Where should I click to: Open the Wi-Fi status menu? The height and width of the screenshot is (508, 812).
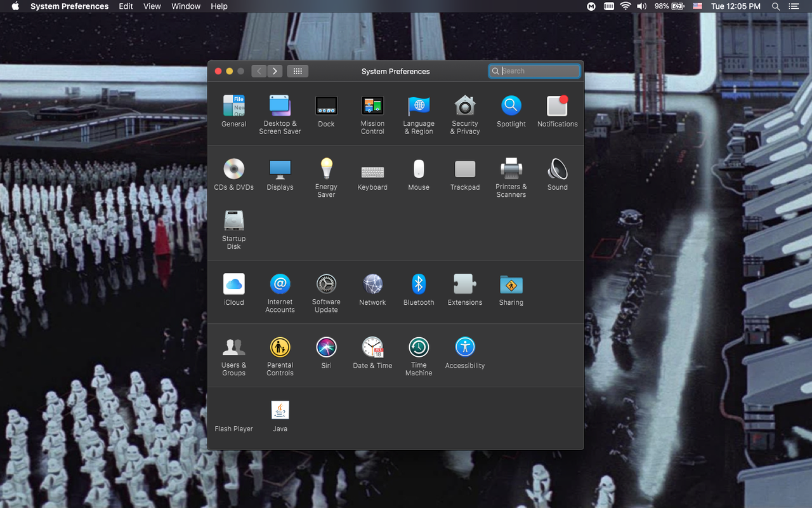(626, 6)
